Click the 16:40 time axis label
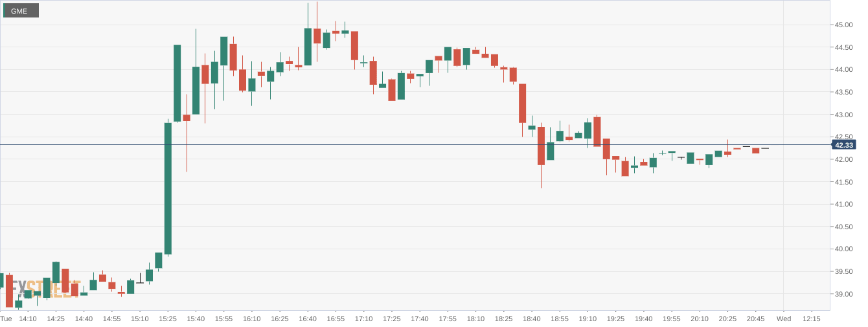 [x=308, y=319]
